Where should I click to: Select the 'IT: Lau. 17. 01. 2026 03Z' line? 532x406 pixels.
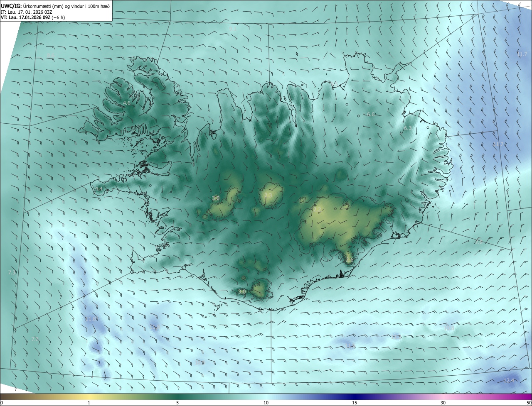26,12
